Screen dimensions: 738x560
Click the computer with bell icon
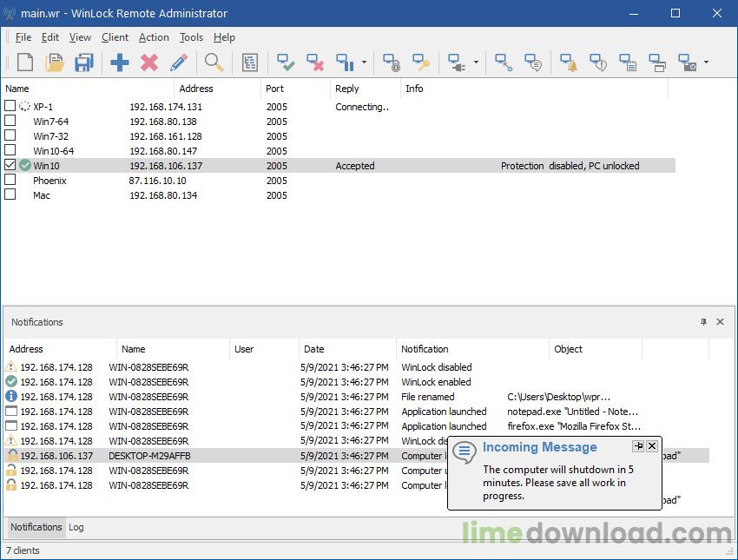569,63
